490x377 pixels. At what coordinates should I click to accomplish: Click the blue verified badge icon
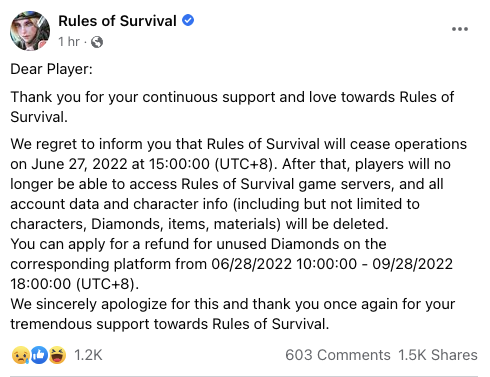point(188,20)
